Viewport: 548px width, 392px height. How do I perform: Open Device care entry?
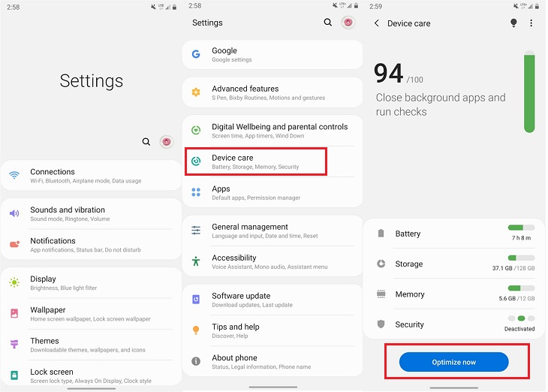[x=272, y=161]
